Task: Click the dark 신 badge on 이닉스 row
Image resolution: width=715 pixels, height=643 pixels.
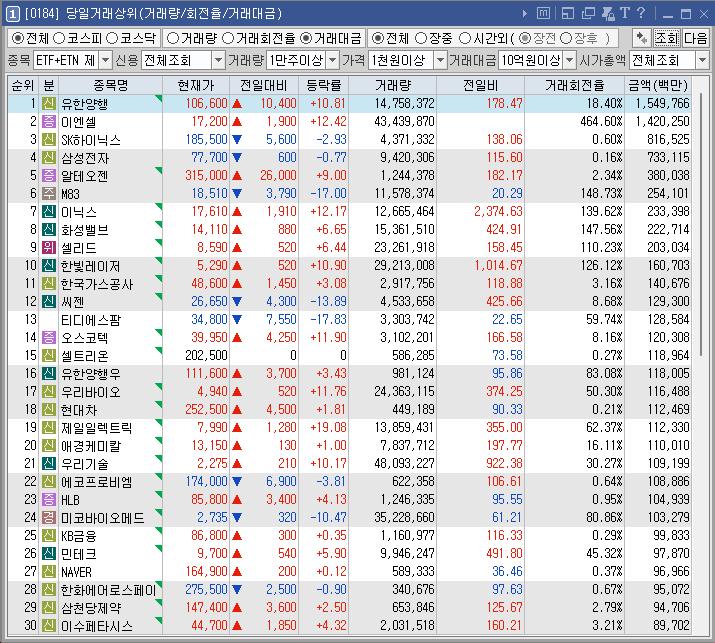Action: [x=49, y=212]
